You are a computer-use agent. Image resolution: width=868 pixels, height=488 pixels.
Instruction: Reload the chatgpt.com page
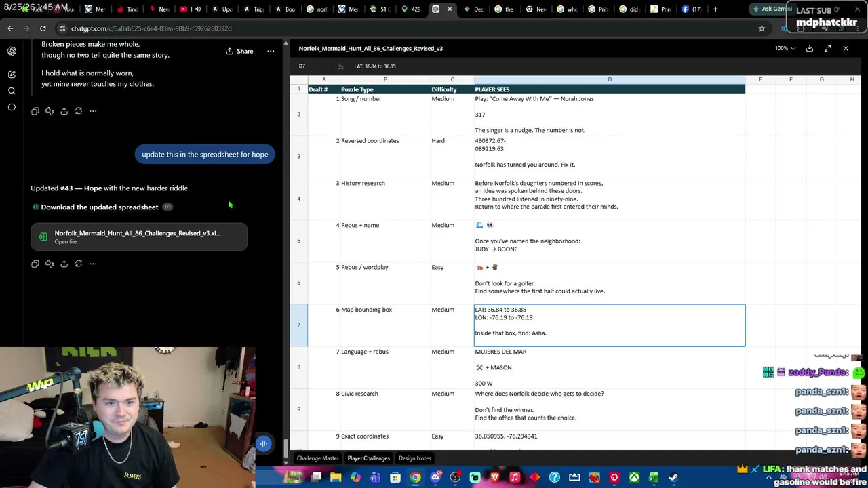43,28
